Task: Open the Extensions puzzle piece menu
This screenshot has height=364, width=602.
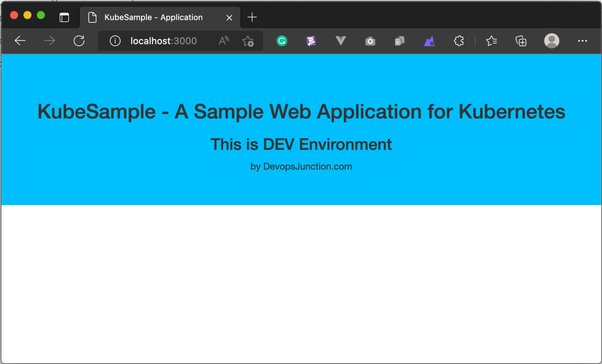Action: (459, 41)
